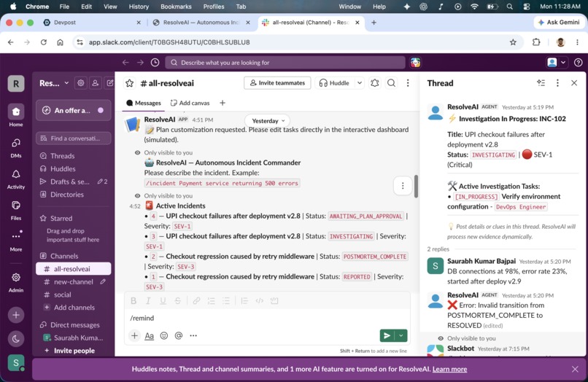Click Invite people in sidebar
Screen dimensions: 588x382
pos(74,351)
